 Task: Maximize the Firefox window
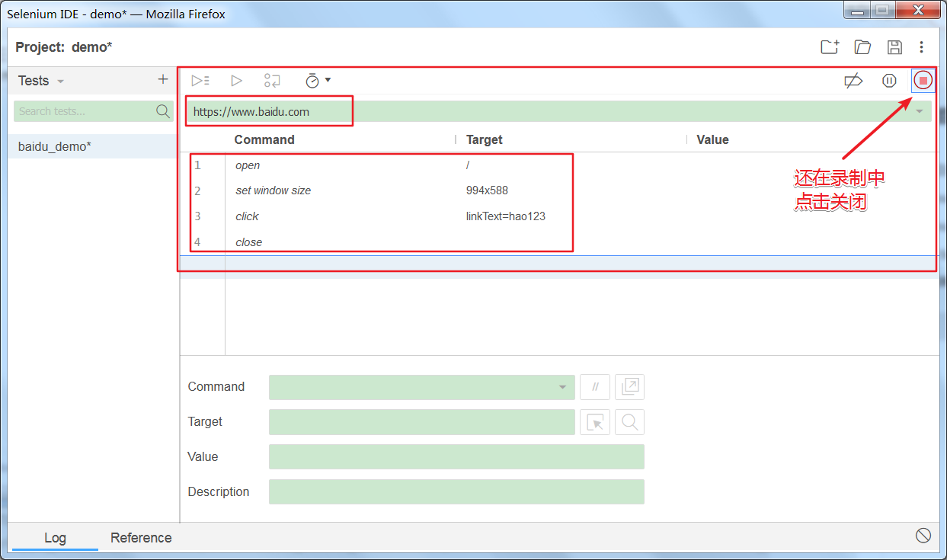pos(882,11)
